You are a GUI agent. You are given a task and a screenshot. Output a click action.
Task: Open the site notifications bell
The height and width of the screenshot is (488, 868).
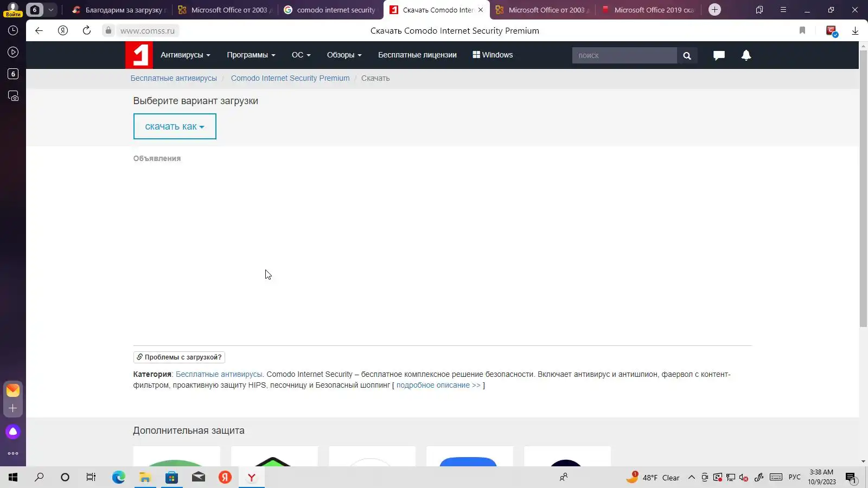pos(746,55)
